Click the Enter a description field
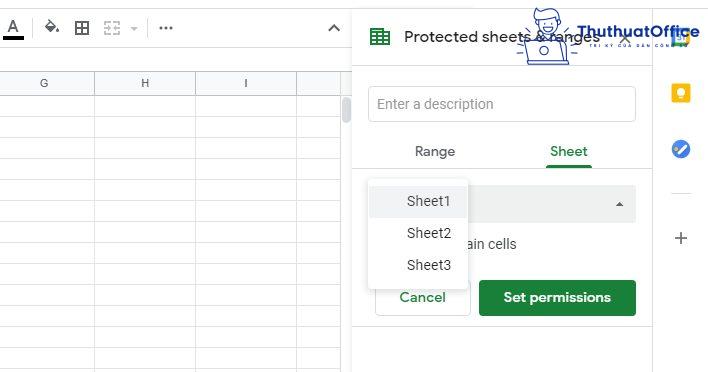The width and height of the screenshot is (708, 372). 502,104
